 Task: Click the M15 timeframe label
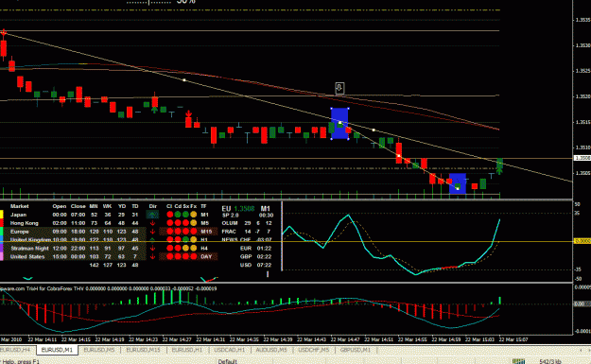tap(206, 232)
